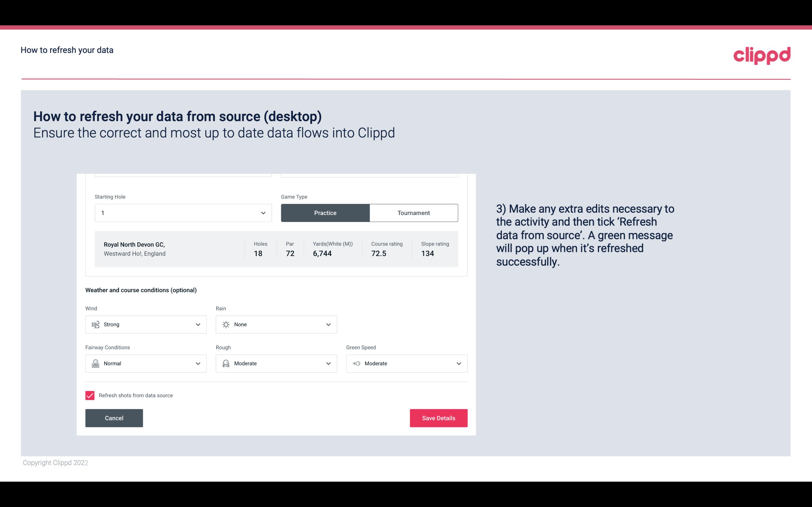Viewport: 812px width, 507px height.
Task: Expand the Green Speed dropdown
Action: pyautogui.click(x=459, y=363)
